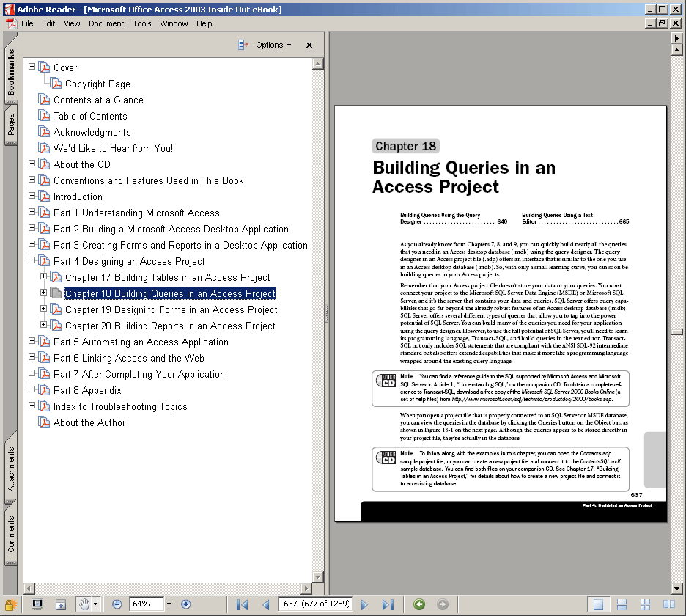Go to the last page
This screenshot has width=686, height=616.
coord(388,604)
